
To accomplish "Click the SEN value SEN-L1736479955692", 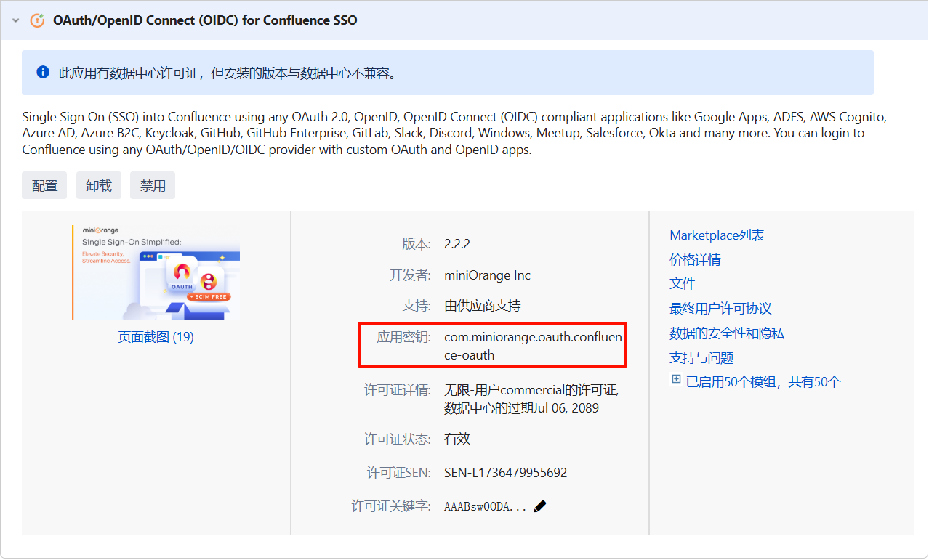I will (x=505, y=473).
